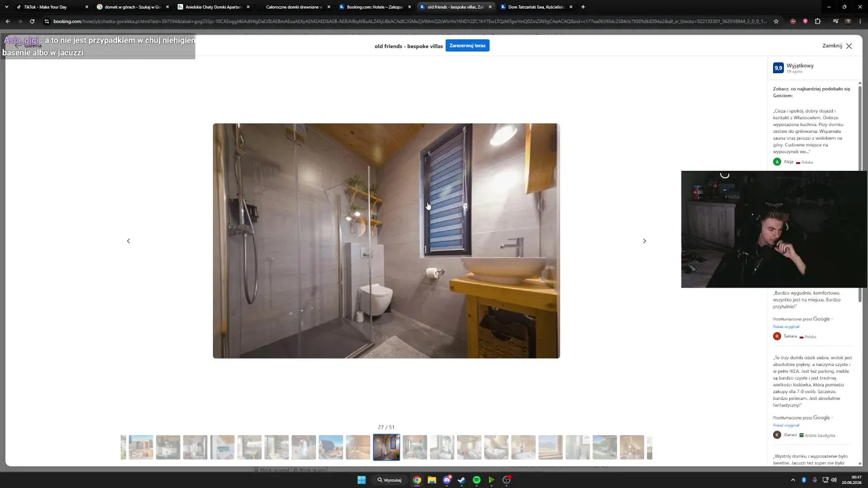Close the old friends - bespoke villas tab
The width and height of the screenshot is (868, 488).
pyautogui.click(x=490, y=7)
